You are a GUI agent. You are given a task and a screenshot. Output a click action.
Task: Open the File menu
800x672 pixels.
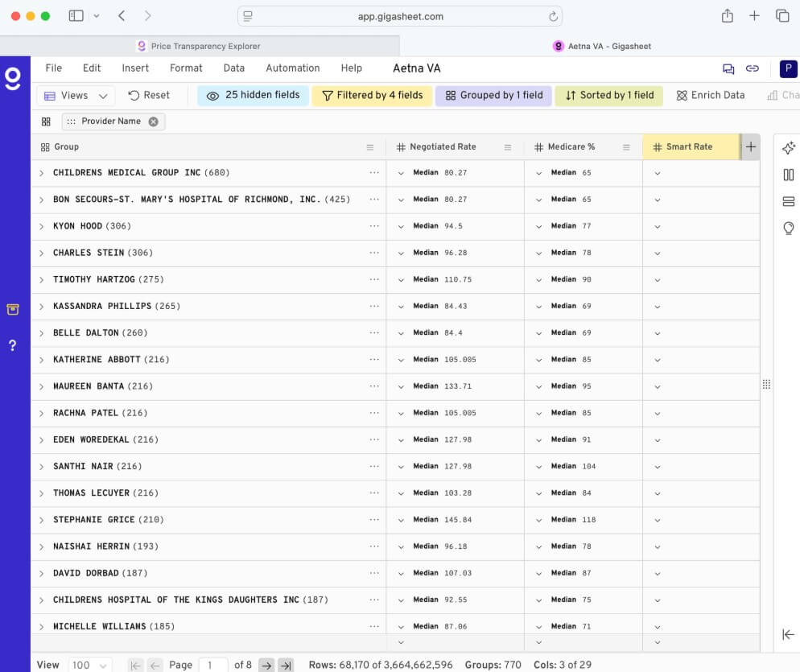click(x=54, y=68)
